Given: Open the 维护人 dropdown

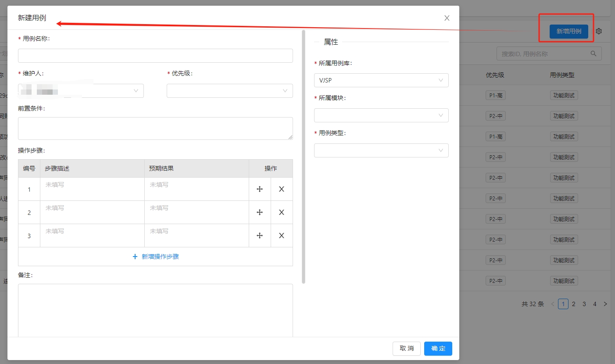Looking at the screenshot, I should tap(81, 91).
